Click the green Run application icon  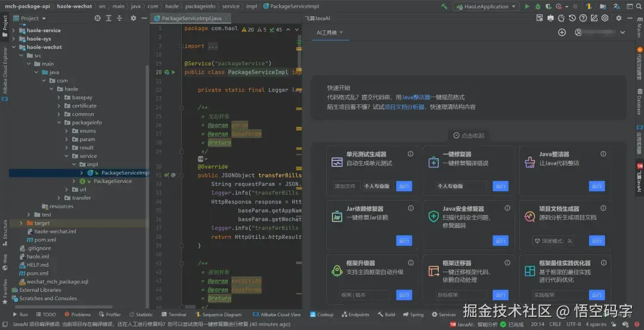coord(527,7)
